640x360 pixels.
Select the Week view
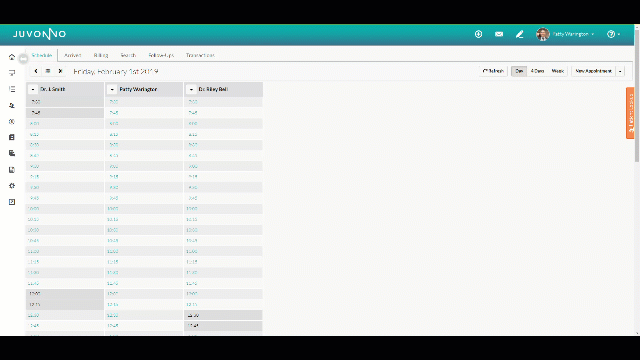(558, 71)
